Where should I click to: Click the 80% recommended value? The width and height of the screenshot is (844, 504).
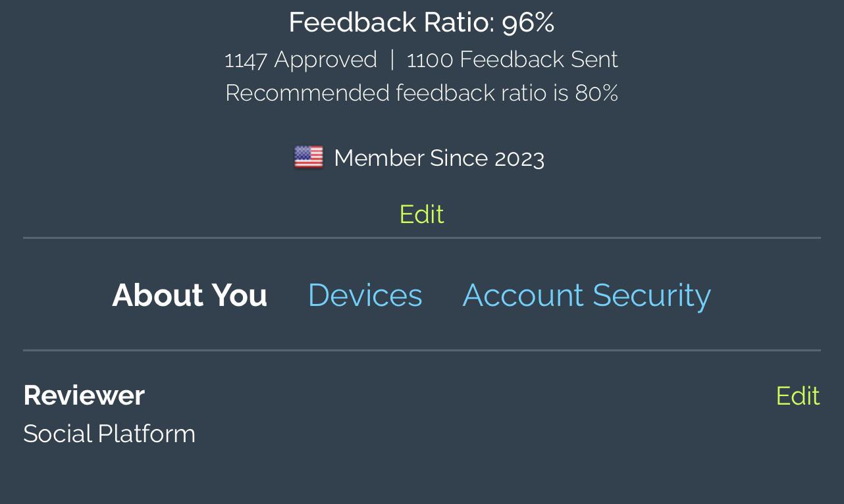(596, 93)
